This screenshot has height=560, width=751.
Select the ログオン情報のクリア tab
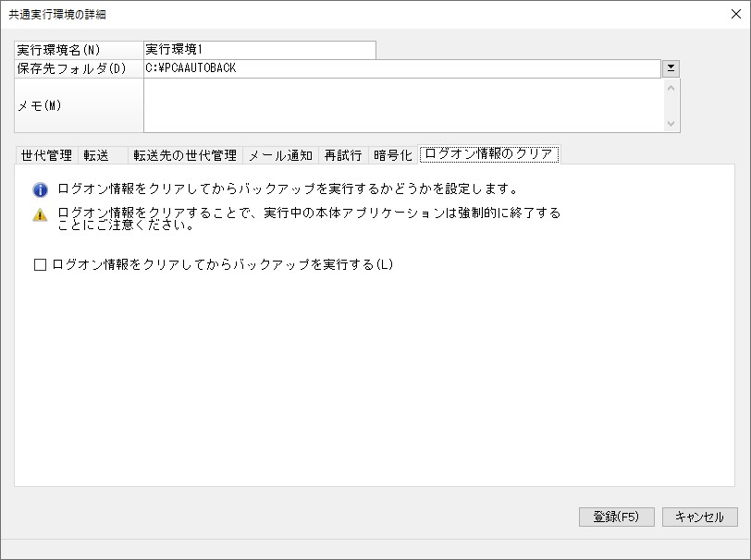[489, 154]
